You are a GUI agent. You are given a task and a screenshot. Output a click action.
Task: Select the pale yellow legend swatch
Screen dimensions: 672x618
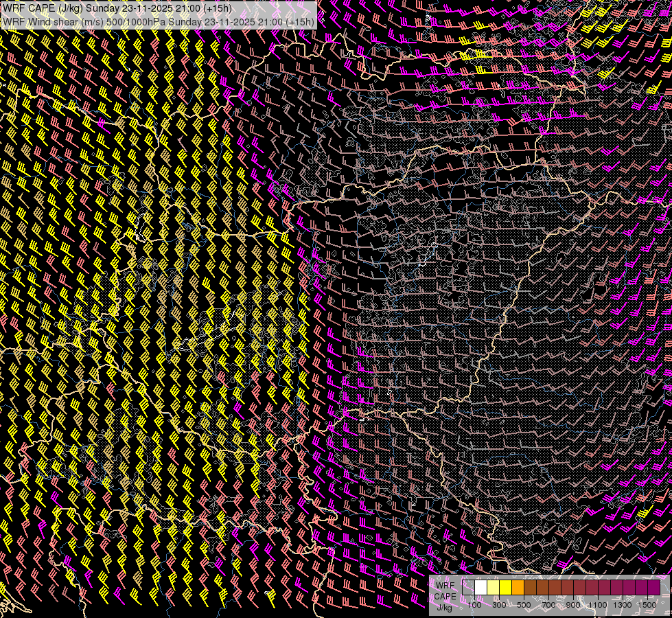[x=493, y=588]
